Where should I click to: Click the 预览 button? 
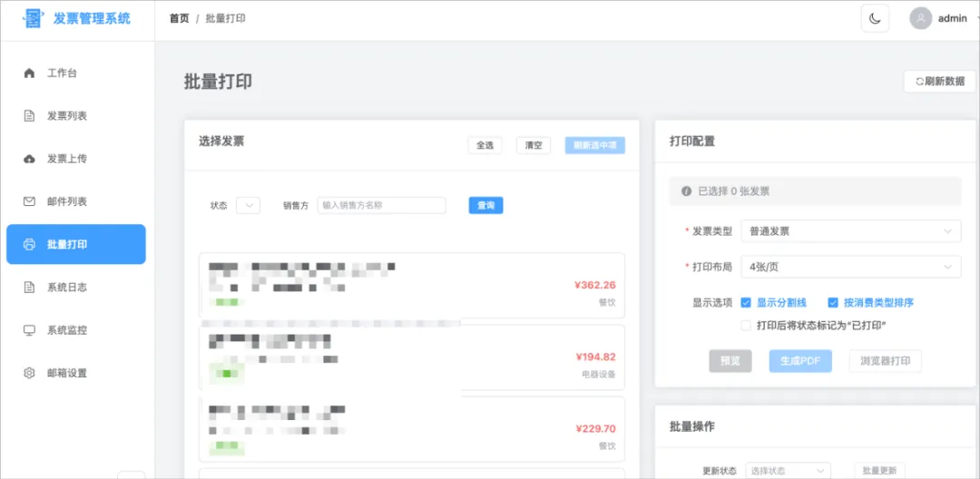click(x=730, y=361)
